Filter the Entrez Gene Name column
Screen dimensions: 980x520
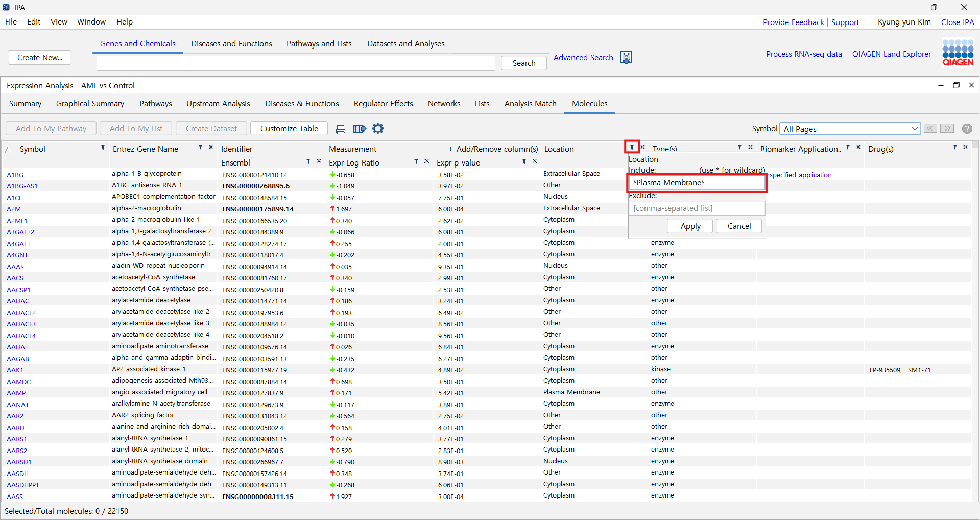pyautogui.click(x=200, y=147)
